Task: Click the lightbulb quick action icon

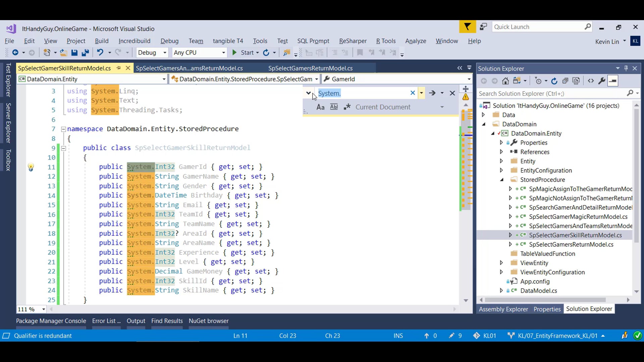Action: pyautogui.click(x=31, y=167)
